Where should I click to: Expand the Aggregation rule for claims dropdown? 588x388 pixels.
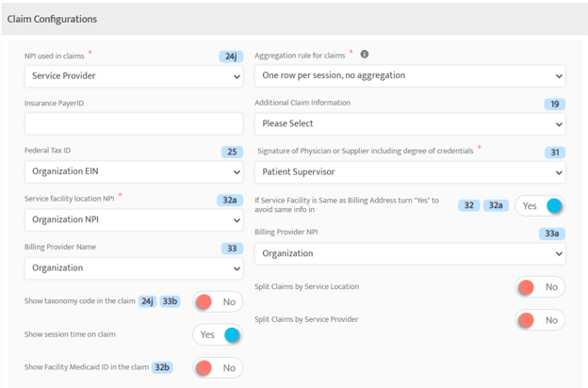[x=410, y=75]
